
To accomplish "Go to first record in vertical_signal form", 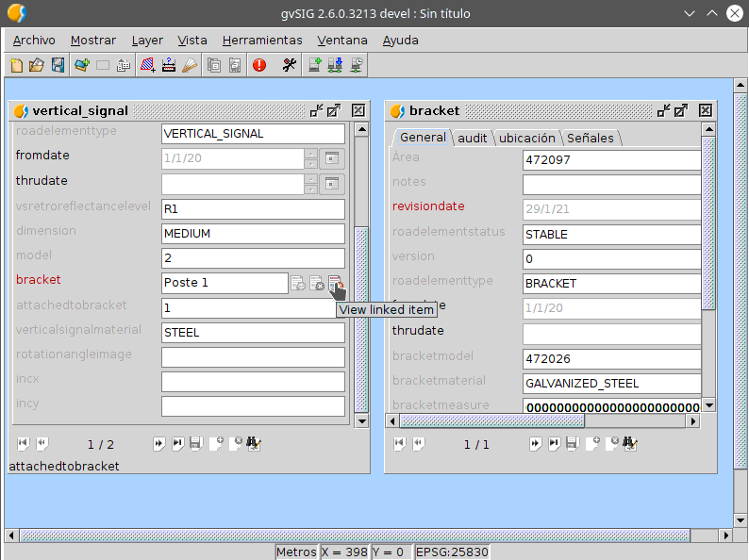I will pos(23,444).
